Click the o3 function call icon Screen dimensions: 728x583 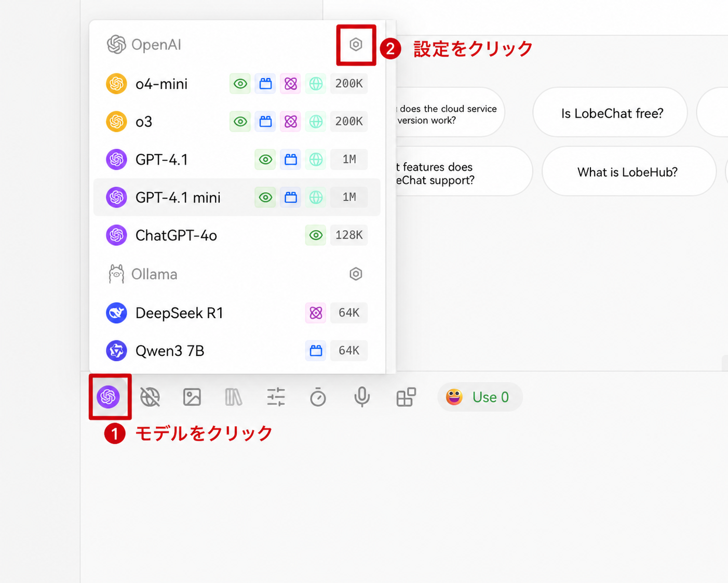pos(265,122)
